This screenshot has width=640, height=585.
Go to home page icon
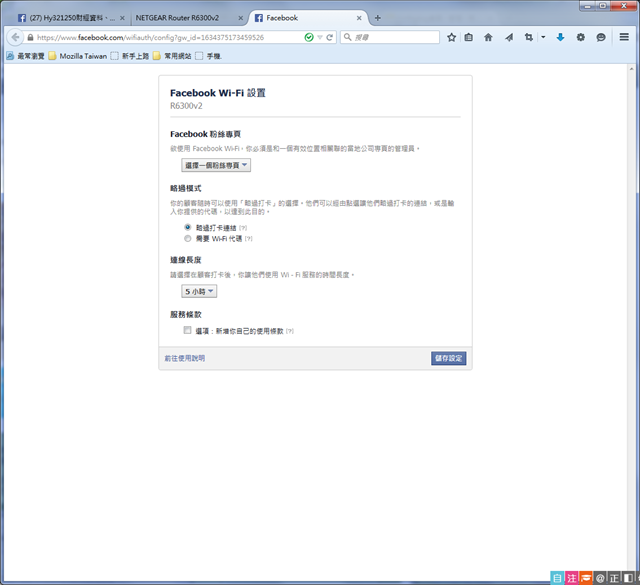click(x=488, y=38)
